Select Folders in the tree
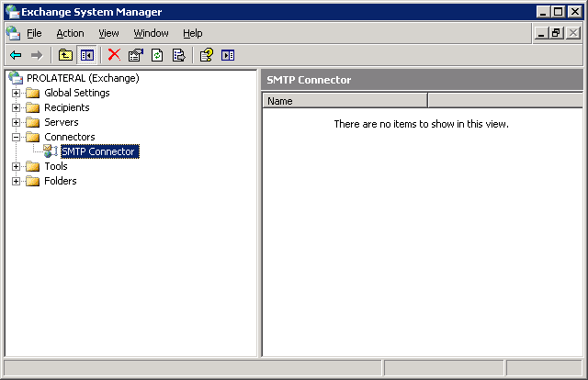 pos(61,181)
